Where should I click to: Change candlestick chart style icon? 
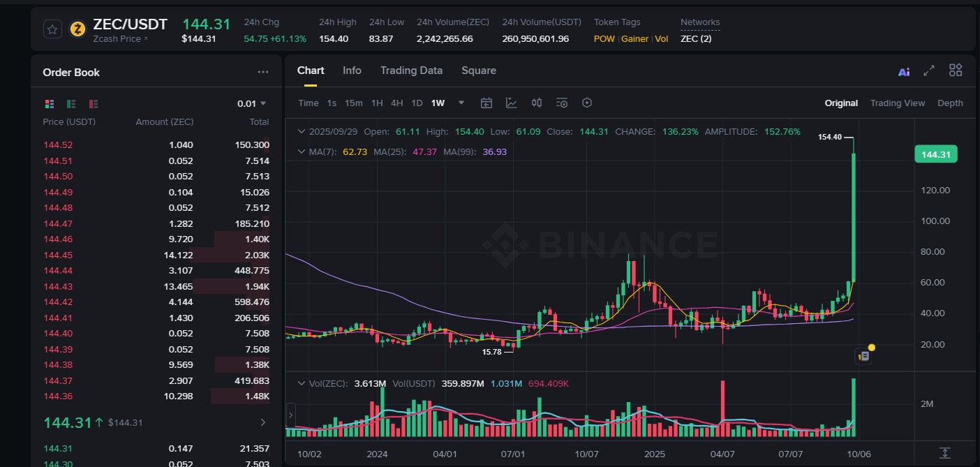(537, 103)
